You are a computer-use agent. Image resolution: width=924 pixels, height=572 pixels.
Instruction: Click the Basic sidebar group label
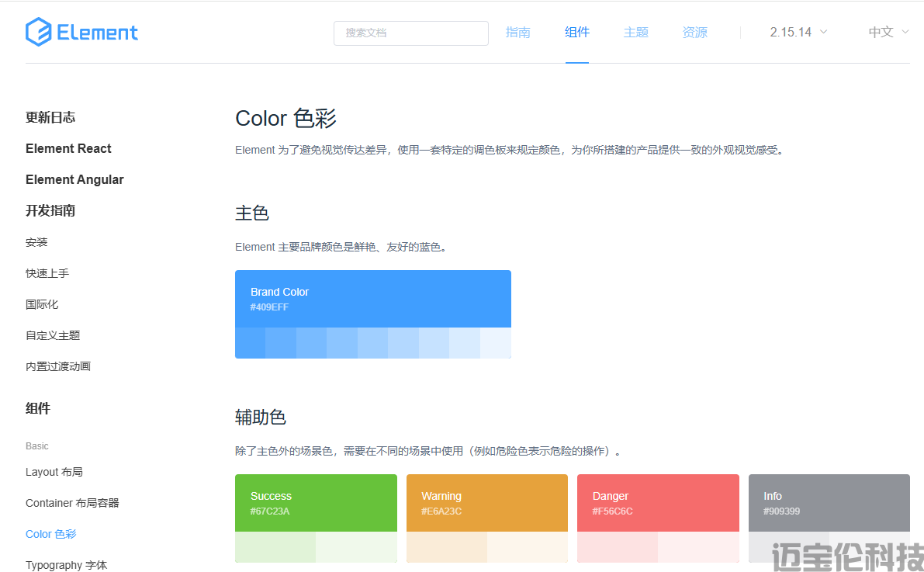(37, 445)
